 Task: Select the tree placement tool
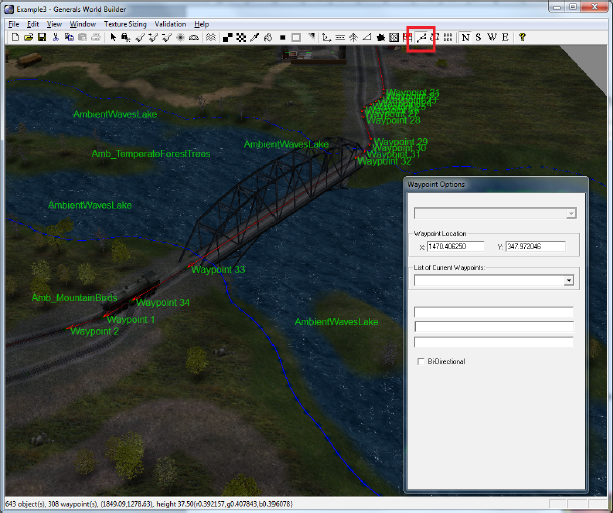pos(353,37)
